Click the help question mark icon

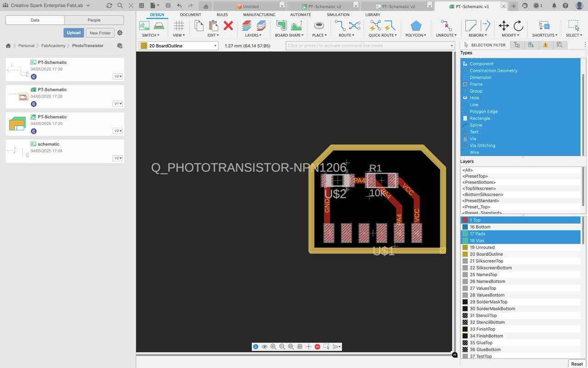565,6
